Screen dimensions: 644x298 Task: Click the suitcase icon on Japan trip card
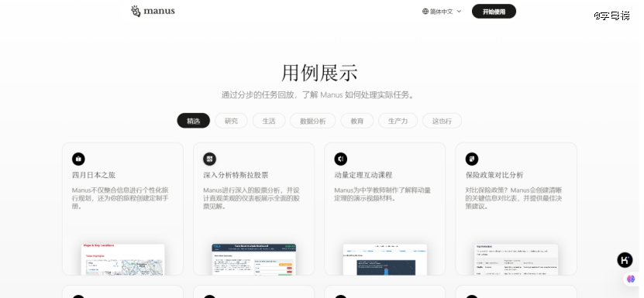click(x=78, y=159)
